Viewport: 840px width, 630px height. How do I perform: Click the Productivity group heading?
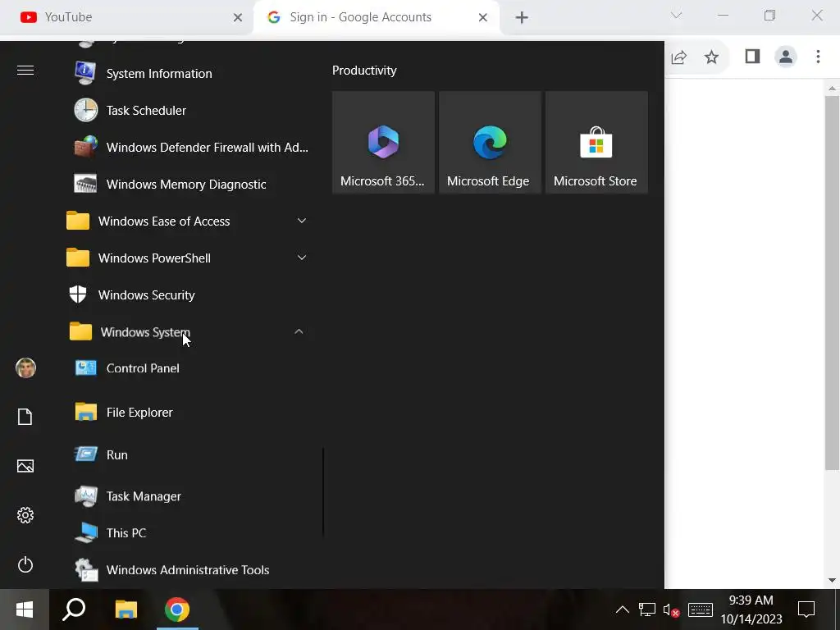tap(364, 71)
